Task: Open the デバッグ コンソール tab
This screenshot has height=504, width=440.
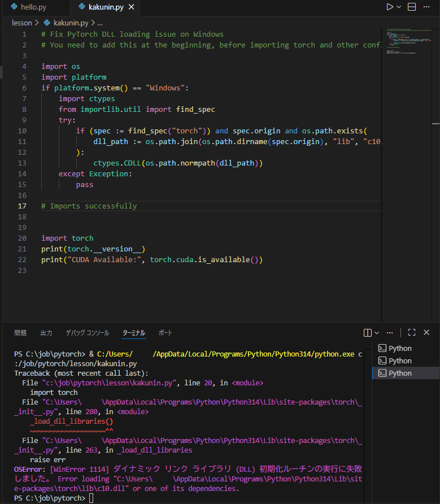Action: (x=88, y=333)
